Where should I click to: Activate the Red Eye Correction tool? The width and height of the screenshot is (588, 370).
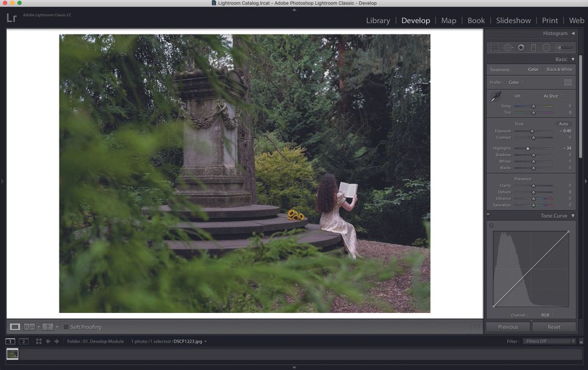pyautogui.click(x=520, y=47)
